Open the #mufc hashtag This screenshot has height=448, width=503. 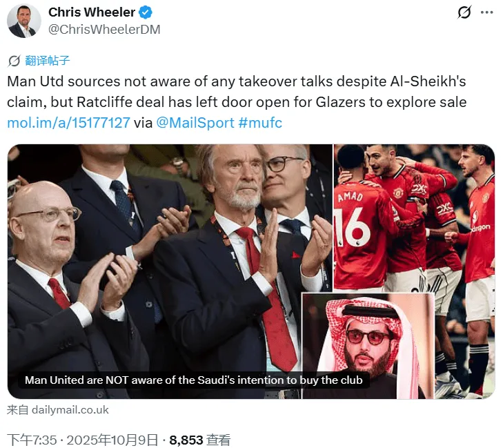point(260,123)
